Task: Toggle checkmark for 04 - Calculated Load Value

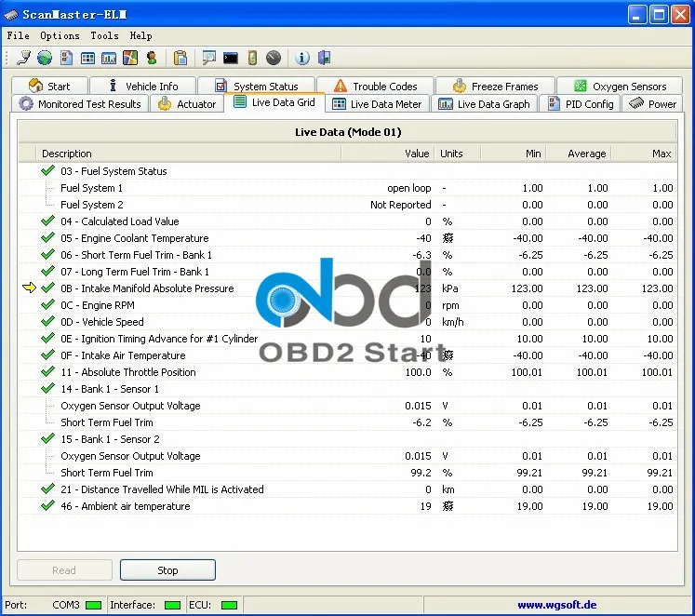Action: point(47,221)
